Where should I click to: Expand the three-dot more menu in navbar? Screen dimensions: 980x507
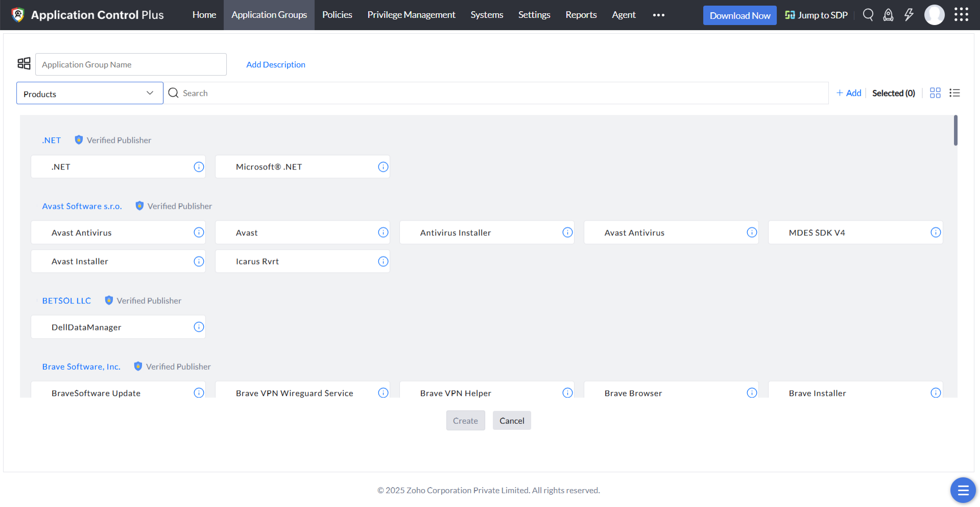pyautogui.click(x=659, y=15)
